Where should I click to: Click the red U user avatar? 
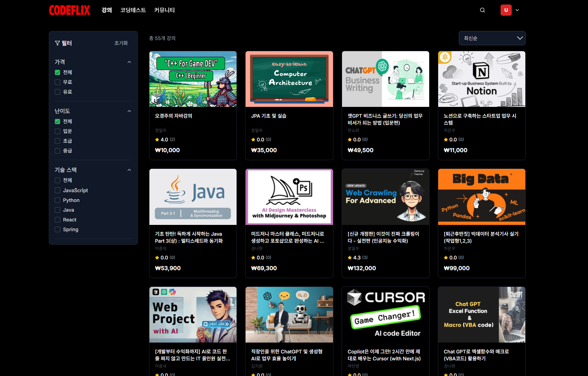pos(506,10)
